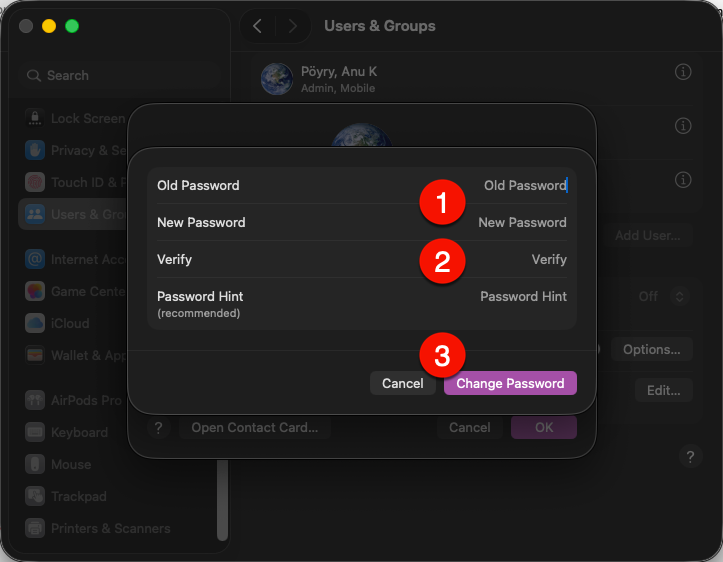Go forward with the right chevron
The height and width of the screenshot is (562, 723).
pos(293,26)
